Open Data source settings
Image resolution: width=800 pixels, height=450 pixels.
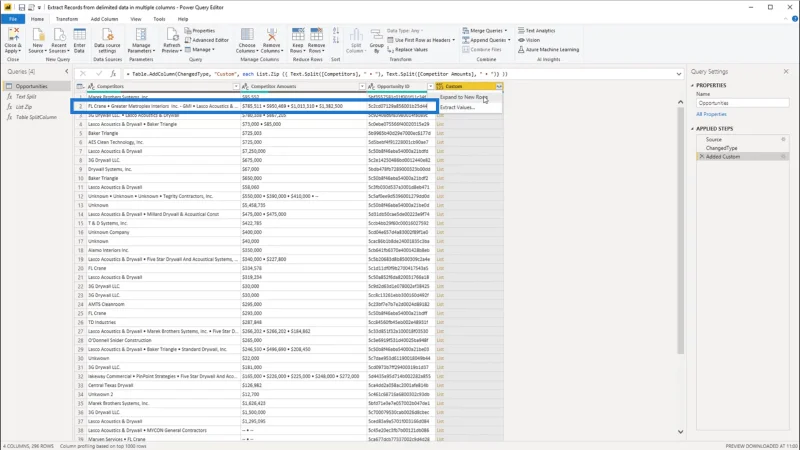click(107, 41)
